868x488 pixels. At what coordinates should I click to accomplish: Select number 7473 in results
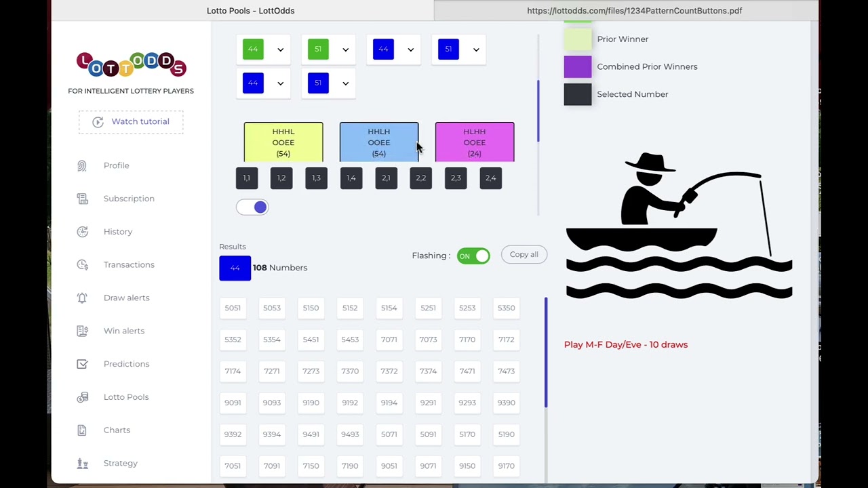click(x=507, y=371)
